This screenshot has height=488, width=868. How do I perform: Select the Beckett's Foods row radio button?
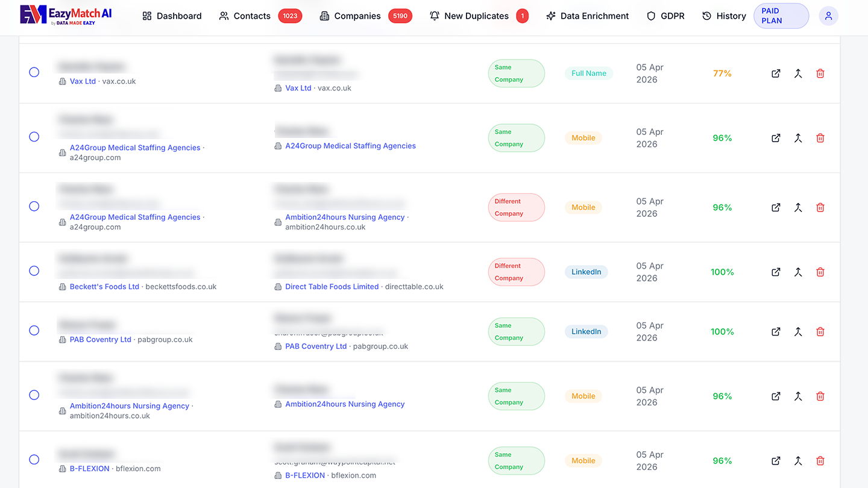coord(34,271)
